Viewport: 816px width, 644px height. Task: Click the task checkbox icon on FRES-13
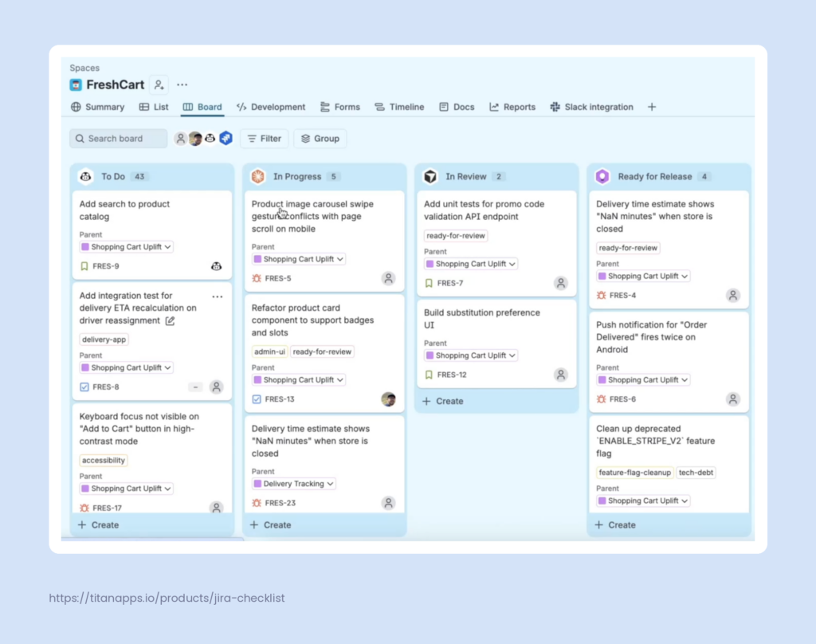click(x=257, y=399)
